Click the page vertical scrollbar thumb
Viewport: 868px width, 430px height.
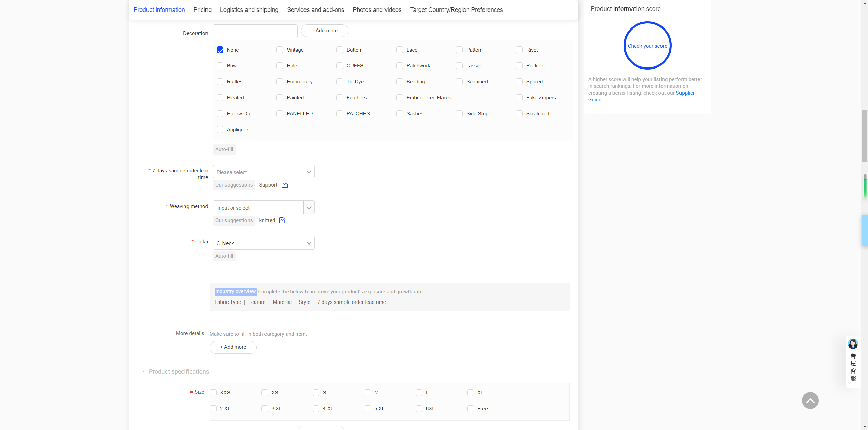pos(865,136)
